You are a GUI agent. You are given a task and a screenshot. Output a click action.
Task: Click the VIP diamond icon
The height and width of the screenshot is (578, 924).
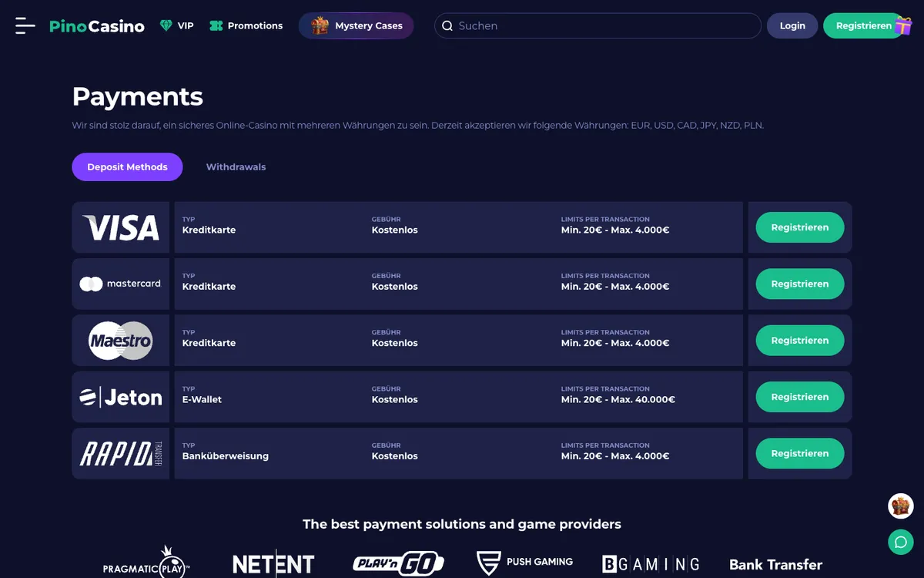point(166,25)
